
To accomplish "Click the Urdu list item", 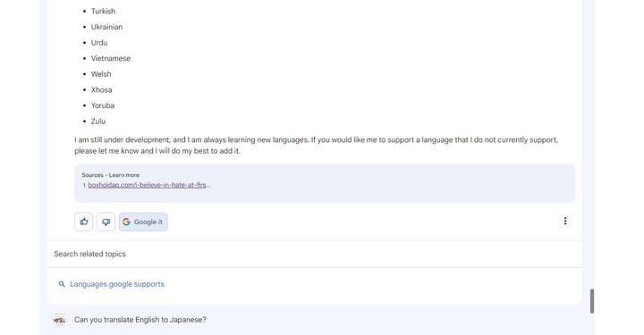I will 99,43.
